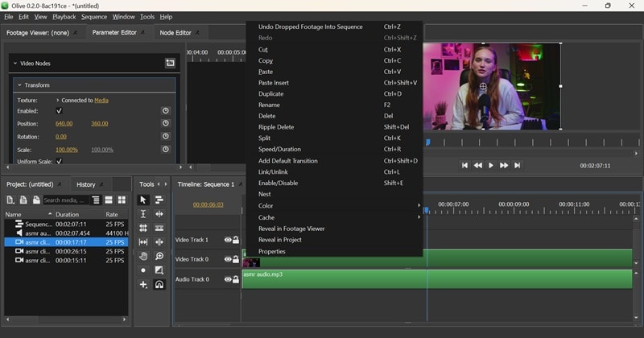The image size is (644, 338).
Task: Toggle the Uniform Scale checkbox
Action: (x=59, y=161)
